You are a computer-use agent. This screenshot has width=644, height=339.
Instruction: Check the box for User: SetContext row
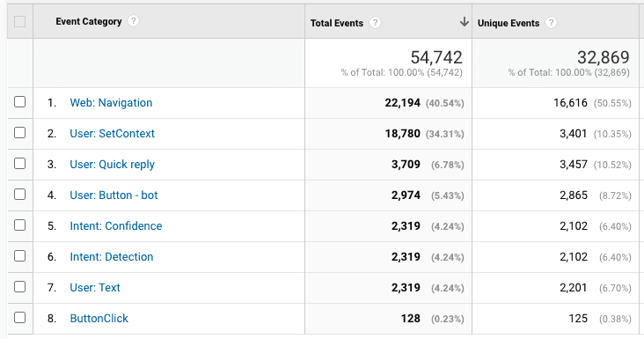19,132
